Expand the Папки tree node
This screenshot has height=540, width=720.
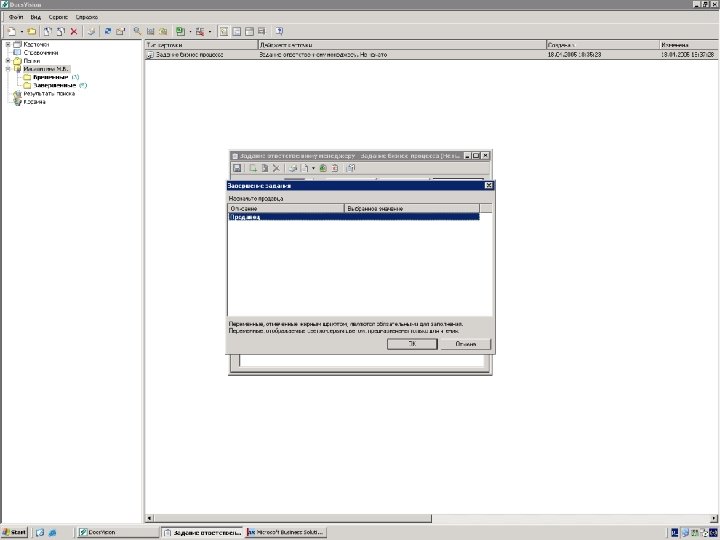pyautogui.click(x=8, y=61)
